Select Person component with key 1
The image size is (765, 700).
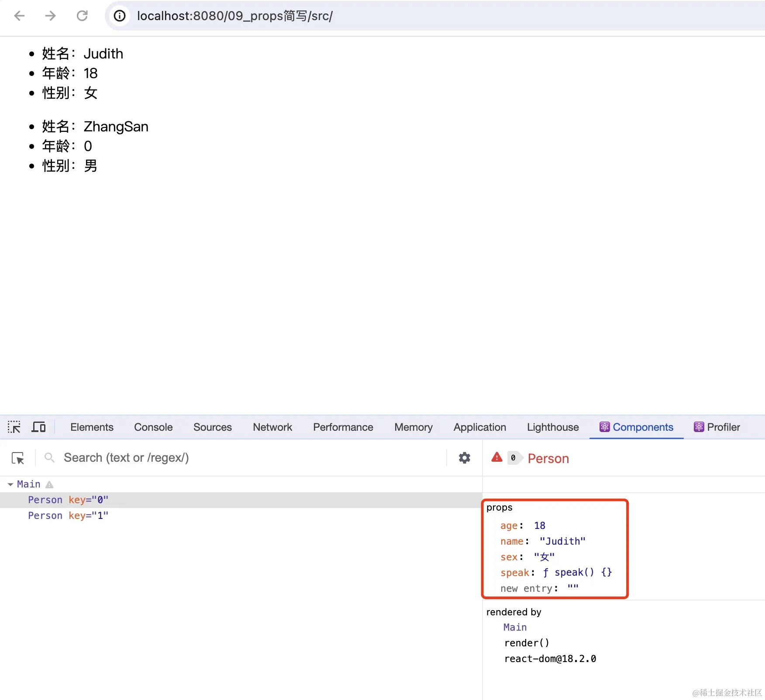click(x=241, y=516)
